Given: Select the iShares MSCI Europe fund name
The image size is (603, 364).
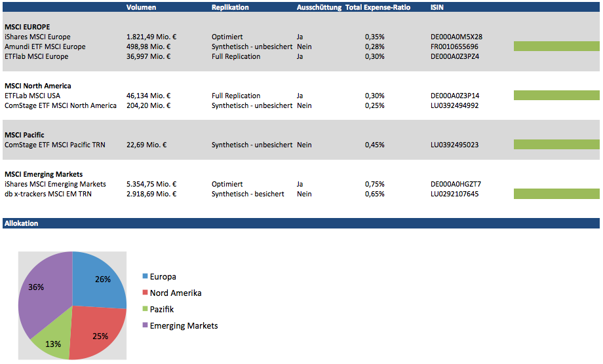Looking at the screenshot, I should tap(37, 37).
